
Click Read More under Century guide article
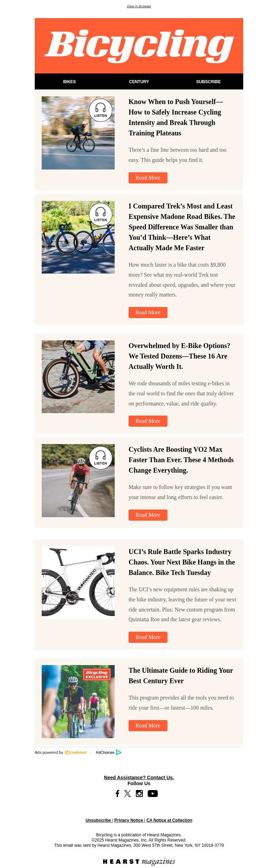tap(148, 725)
